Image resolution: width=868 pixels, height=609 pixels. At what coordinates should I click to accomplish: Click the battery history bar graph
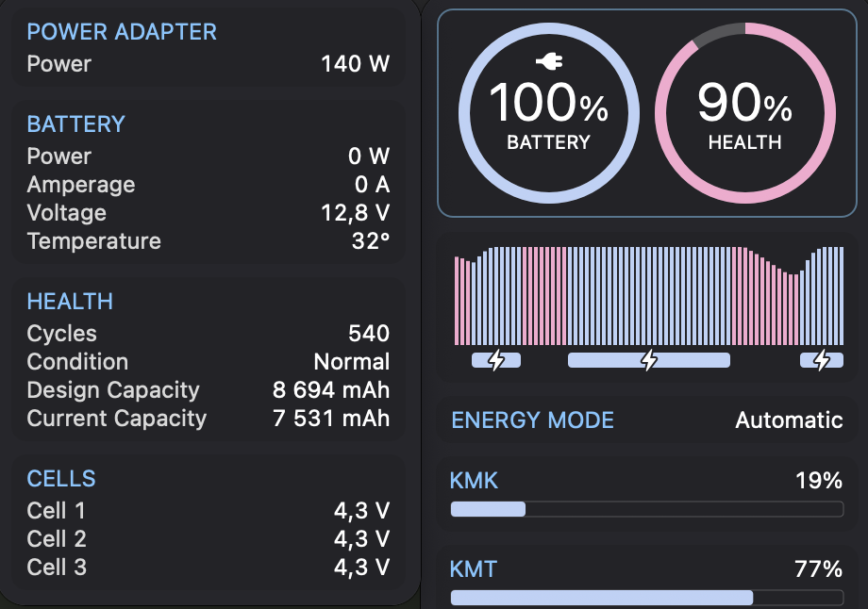click(x=648, y=296)
